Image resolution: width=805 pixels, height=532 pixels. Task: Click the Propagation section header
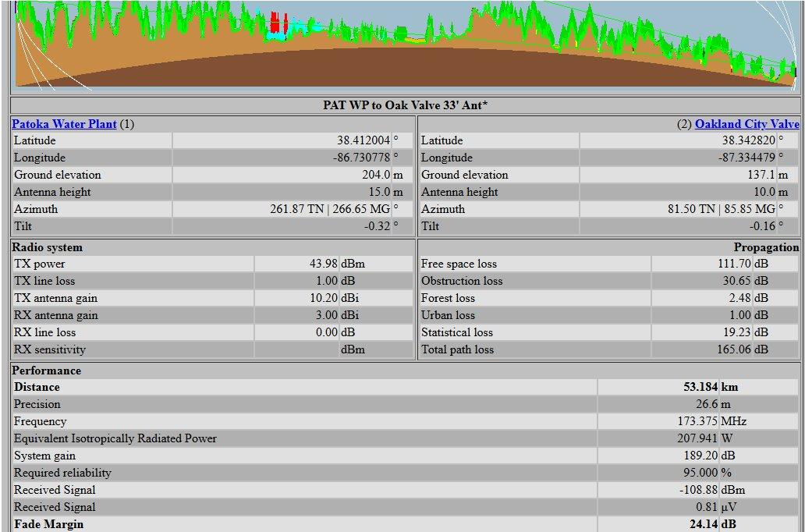[766, 247]
